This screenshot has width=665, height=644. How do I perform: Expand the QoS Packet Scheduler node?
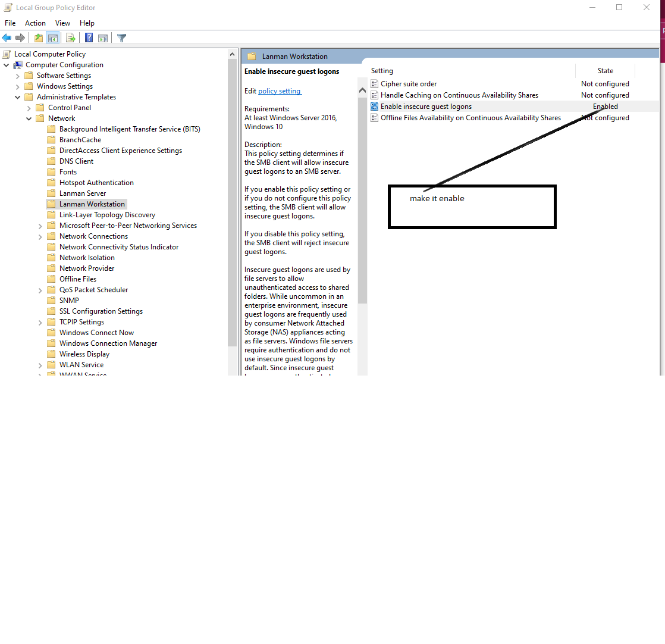point(40,290)
